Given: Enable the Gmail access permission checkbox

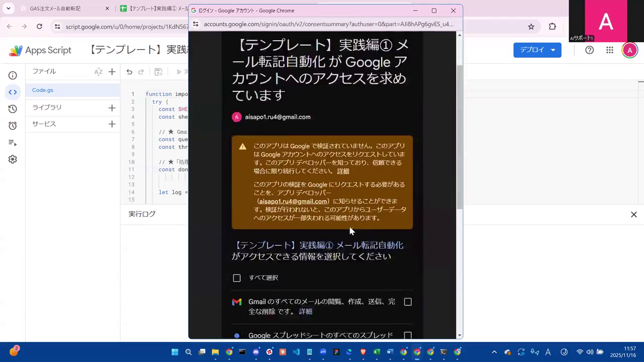Looking at the screenshot, I should coord(408,302).
